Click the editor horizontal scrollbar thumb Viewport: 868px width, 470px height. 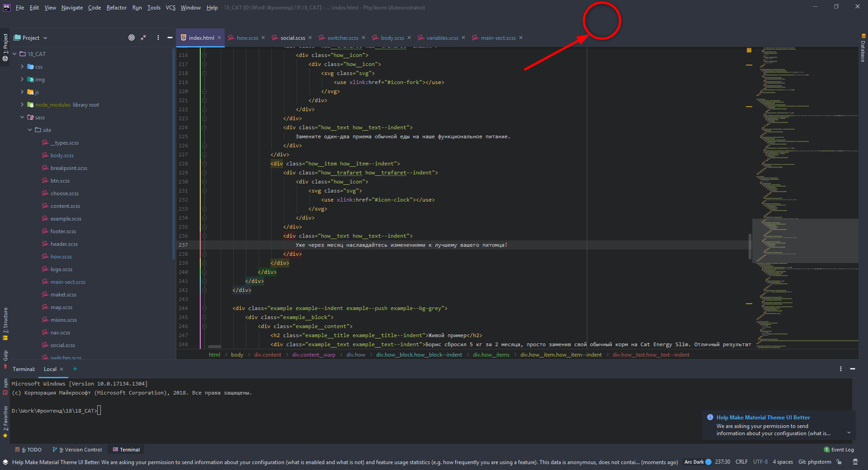point(214,347)
